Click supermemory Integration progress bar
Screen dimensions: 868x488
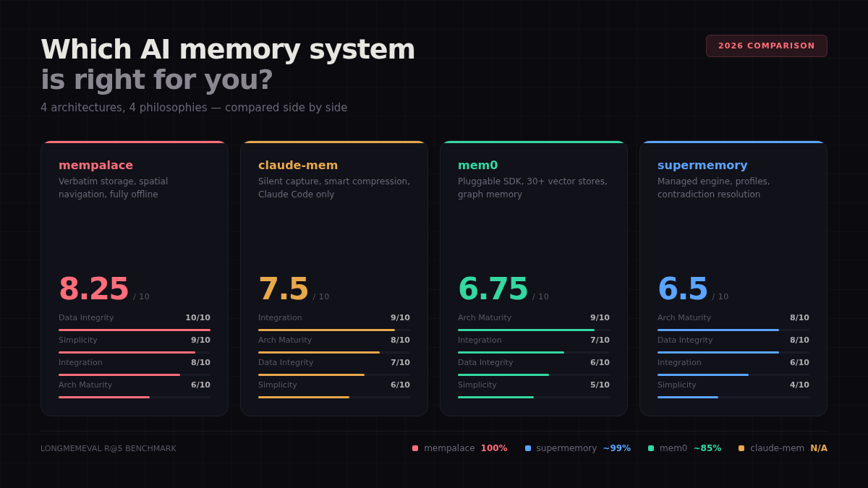tap(733, 374)
